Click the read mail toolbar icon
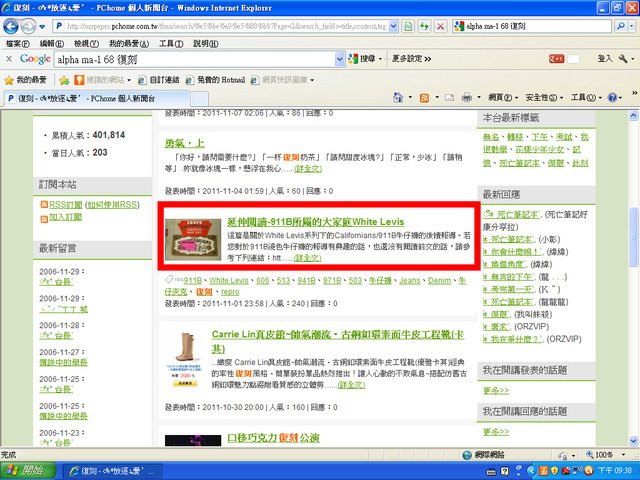This screenshot has height=480, width=640. click(x=449, y=98)
